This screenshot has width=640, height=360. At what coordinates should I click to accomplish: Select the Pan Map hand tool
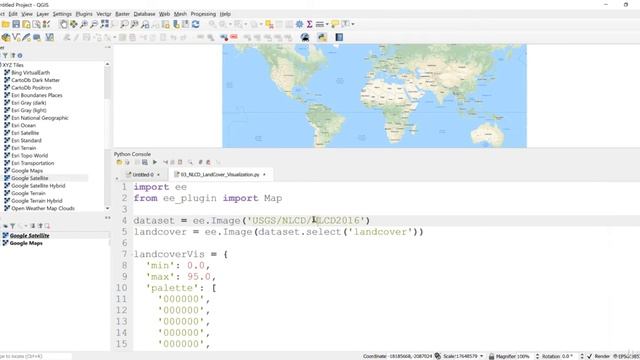(x=64, y=24)
